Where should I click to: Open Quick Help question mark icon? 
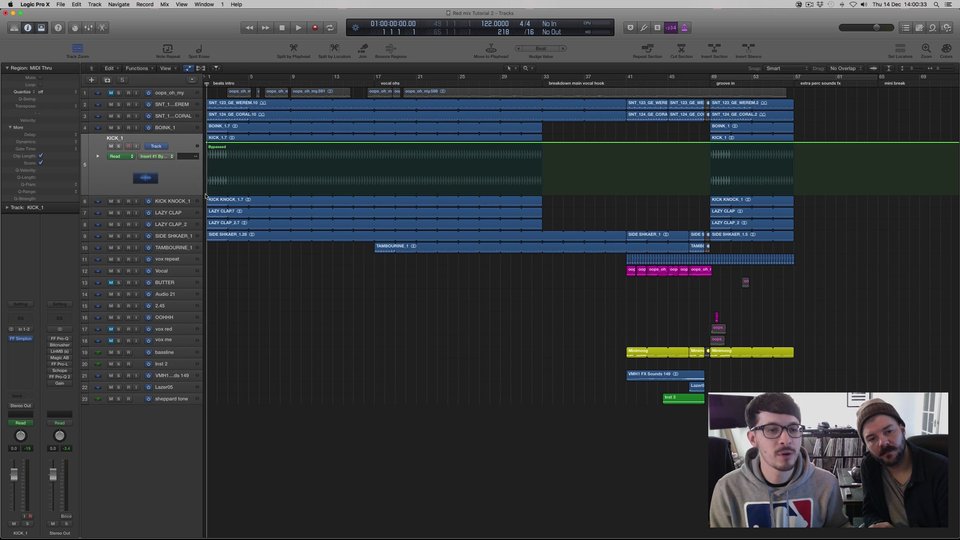(58, 28)
